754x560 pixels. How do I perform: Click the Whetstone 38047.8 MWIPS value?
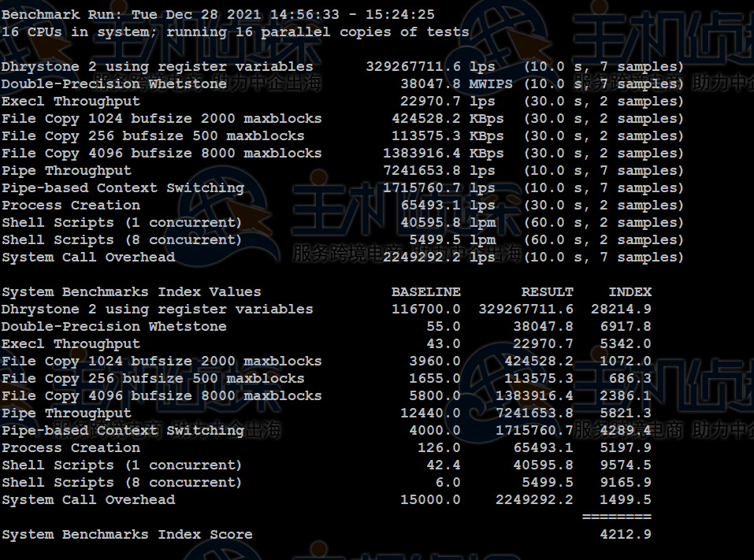pos(456,84)
